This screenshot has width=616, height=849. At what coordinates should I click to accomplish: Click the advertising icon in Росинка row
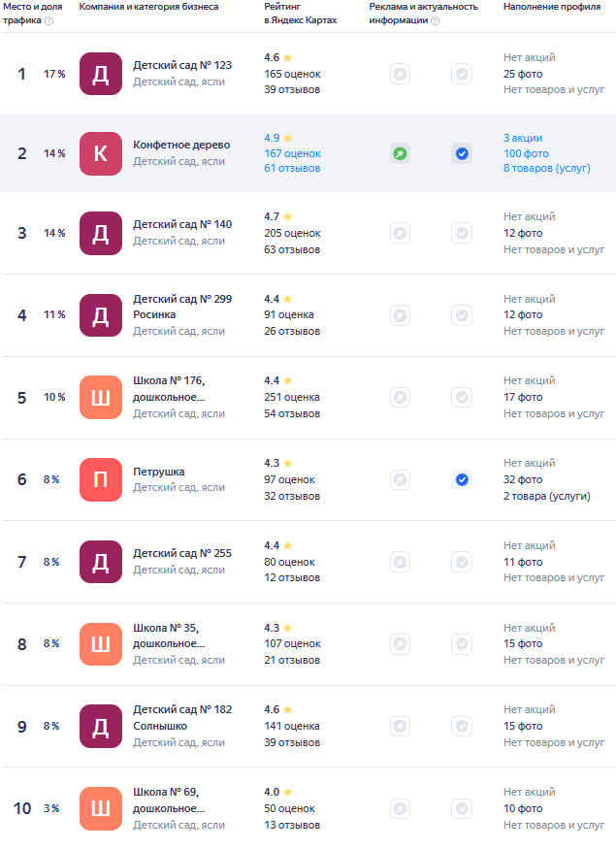pyautogui.click(x=400, y=315)
